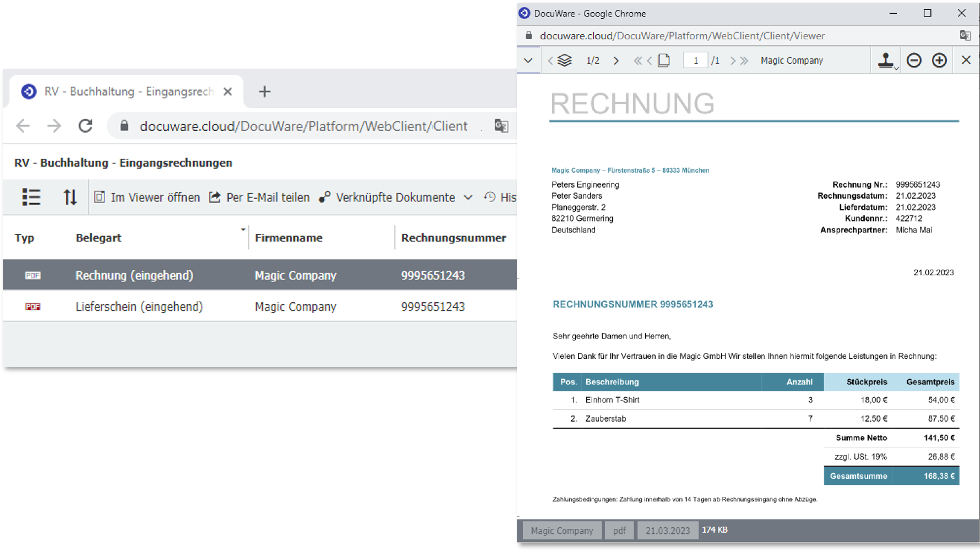Zoom in with the plus circle icon

[939, 60]
